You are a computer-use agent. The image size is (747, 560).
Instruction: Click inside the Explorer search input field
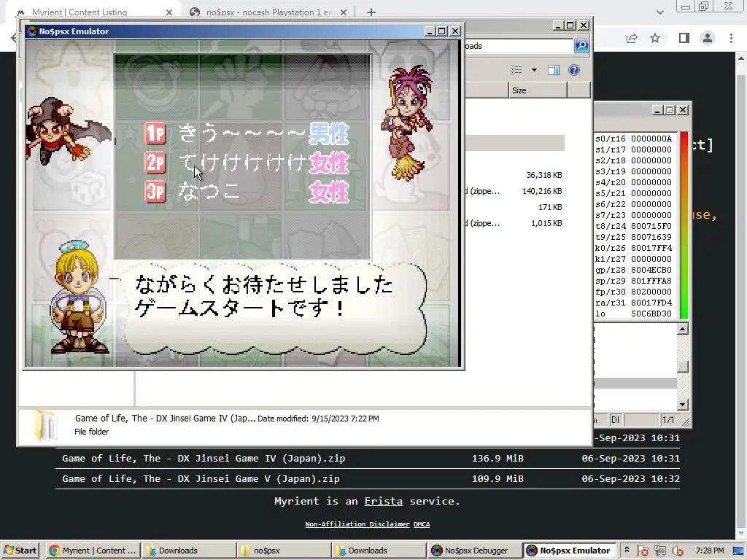pos(519,46)
